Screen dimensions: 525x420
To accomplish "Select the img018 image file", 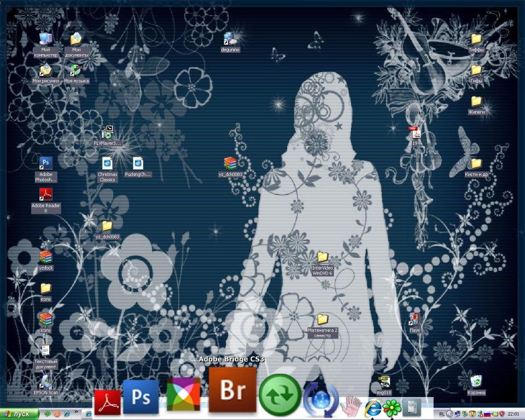I will (384, 381).
